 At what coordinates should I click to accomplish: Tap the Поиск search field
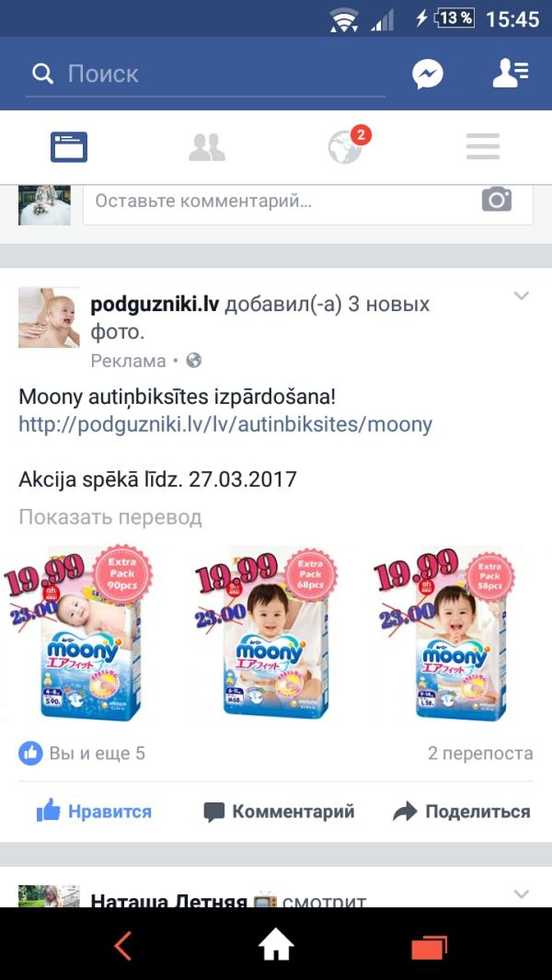[205, 74]
